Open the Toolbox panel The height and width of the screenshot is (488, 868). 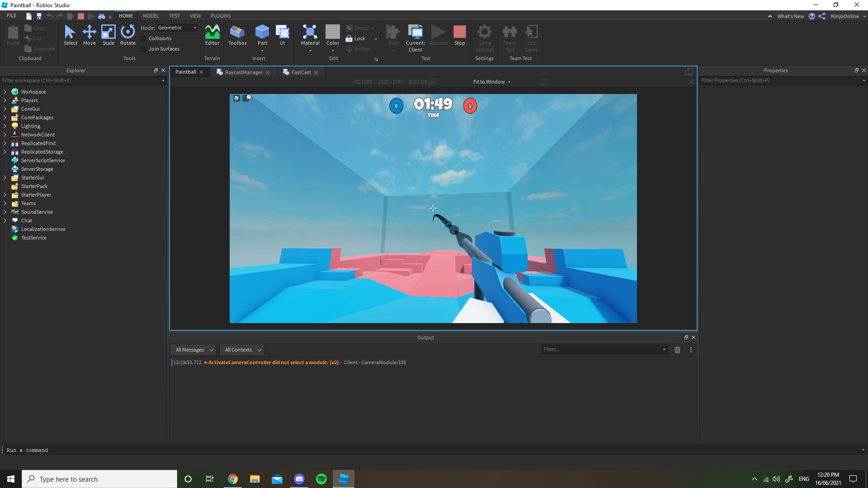tap(237, 35)
